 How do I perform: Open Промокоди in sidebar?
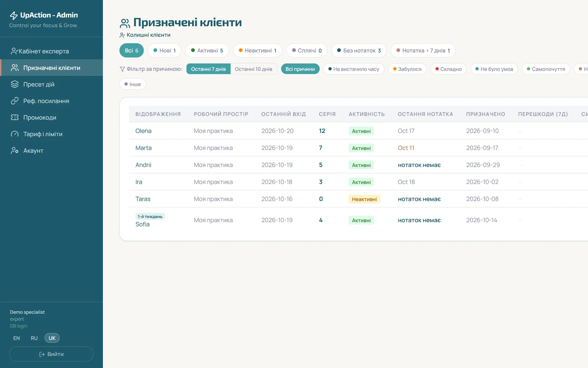(x=51, y=117)
